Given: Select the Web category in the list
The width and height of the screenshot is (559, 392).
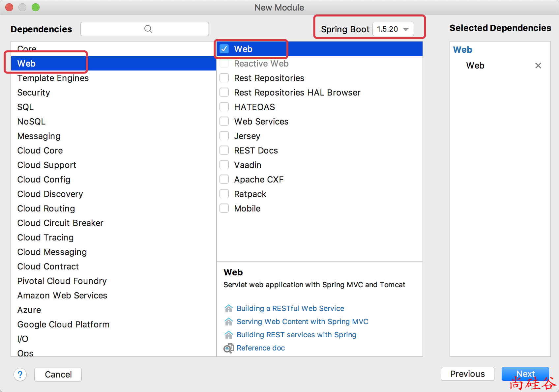Looking at the screenshot, I should [x=113, y=63].
